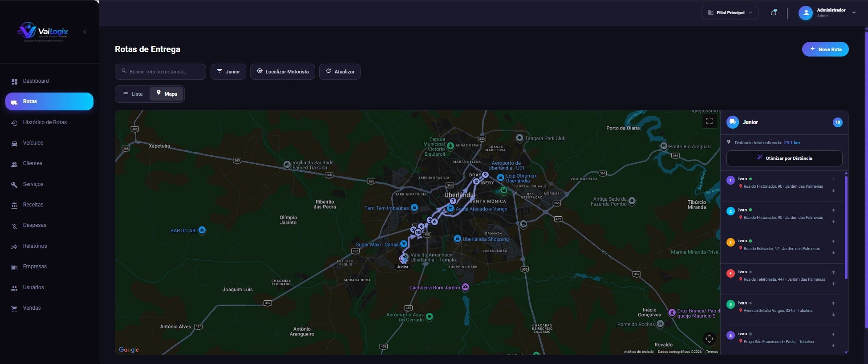Open the Termos link on the map

(712, 352)
